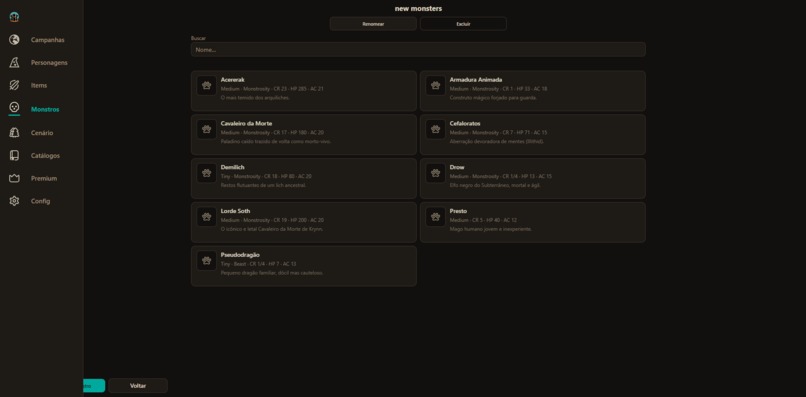This screenshot has height=397, width=806.
Task: Click Pseudodragão stats line HP 7
Action: click(x=258, y=264)
